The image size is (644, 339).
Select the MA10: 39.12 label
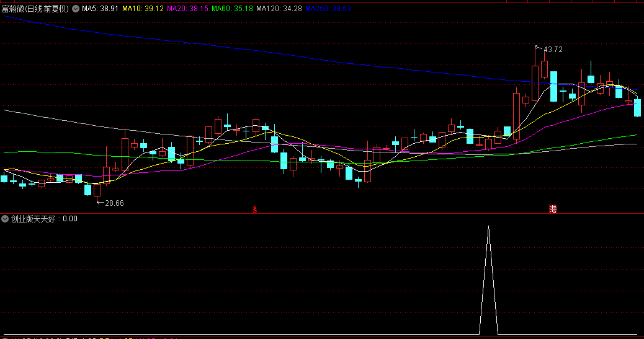click(x=143, y=9)
